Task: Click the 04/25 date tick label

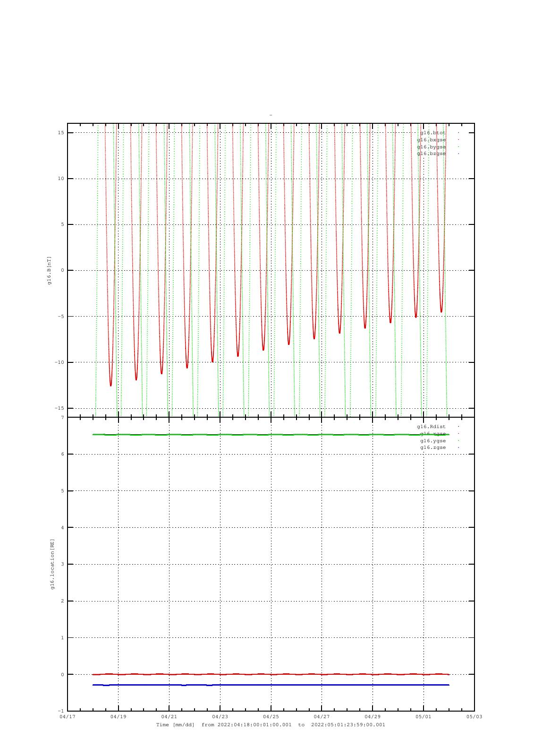Action: click(271, 717)
